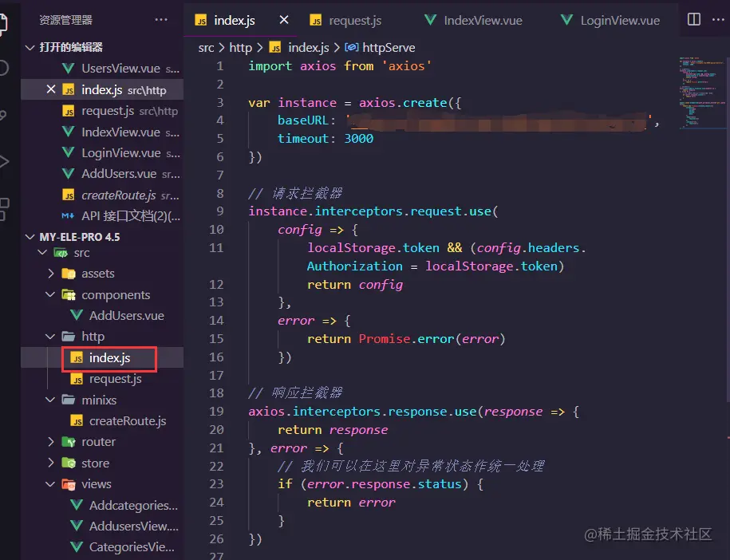
Task: Collapse the src folder
Action: pos(43,253)
